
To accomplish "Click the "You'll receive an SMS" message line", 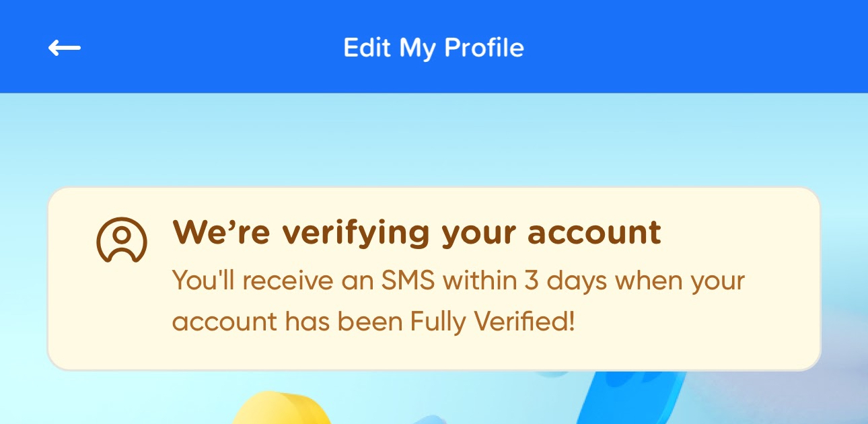I will click(458, 280).
